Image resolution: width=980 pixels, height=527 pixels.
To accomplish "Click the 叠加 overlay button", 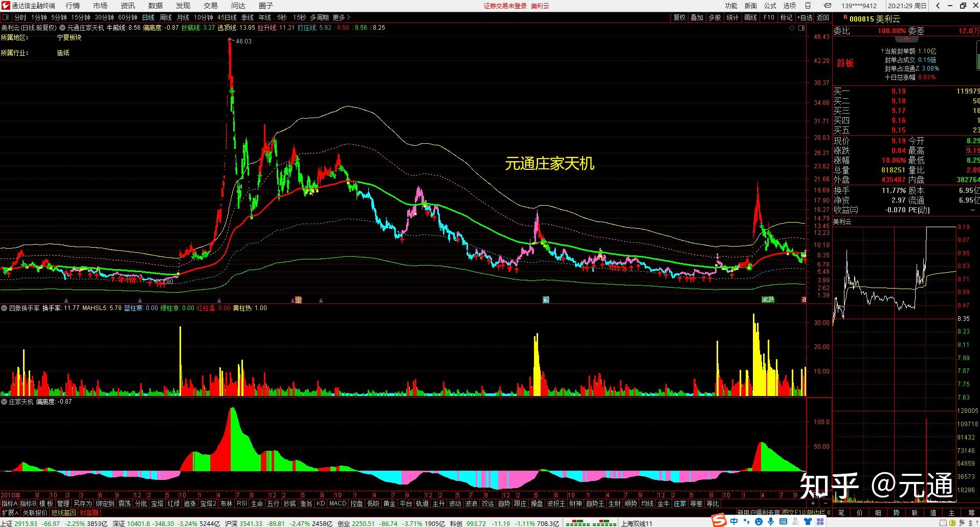I will (697, 17).
